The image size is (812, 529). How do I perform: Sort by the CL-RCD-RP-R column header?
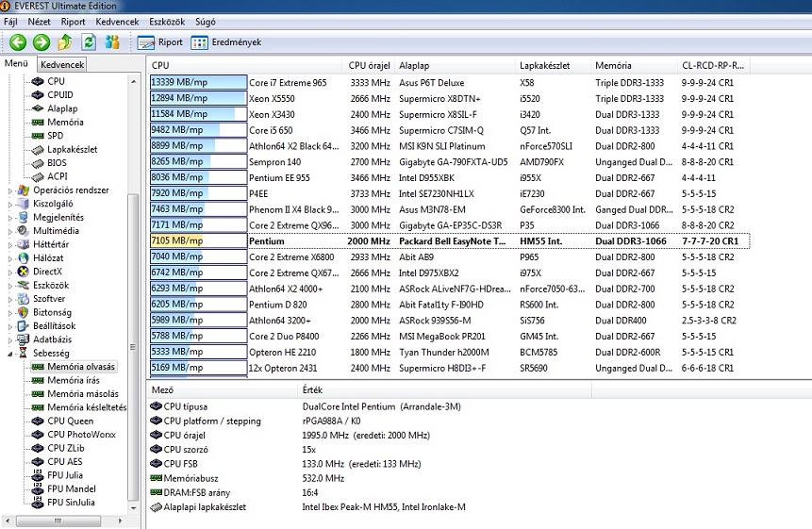(x=713, y=66)
